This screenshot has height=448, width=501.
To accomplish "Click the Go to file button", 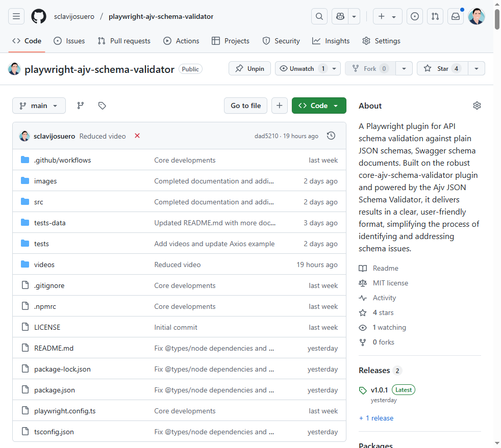I will point(246,106).
